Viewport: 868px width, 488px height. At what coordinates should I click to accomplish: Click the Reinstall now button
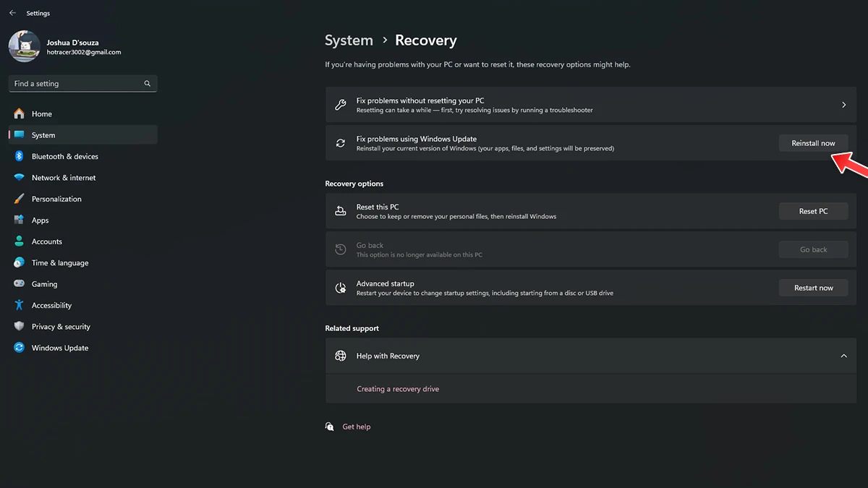813,143
